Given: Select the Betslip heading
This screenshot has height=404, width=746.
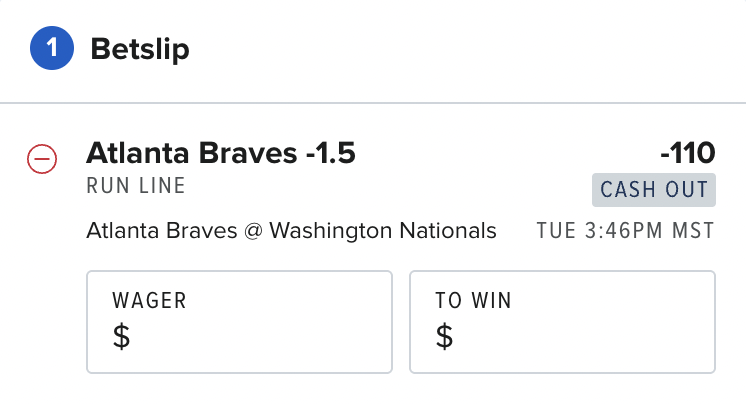Looking at the screenshot, I should pos(140,49).
